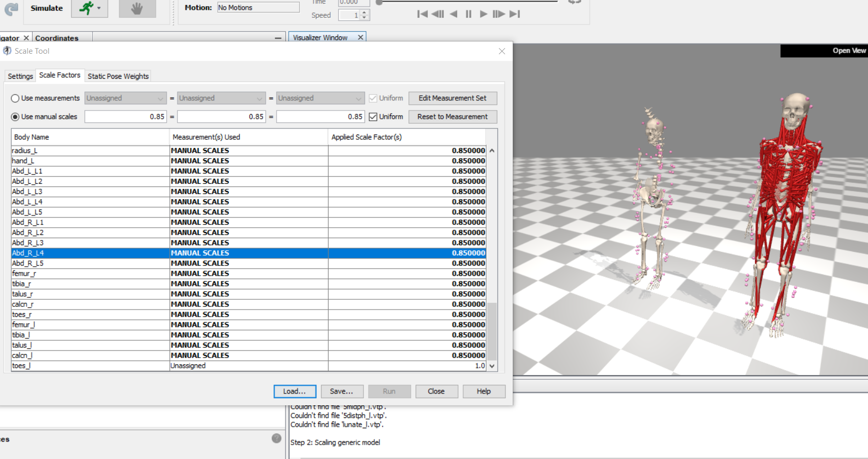Viewport: 868px width, 459px height.
Task: Click the Close button in Scale Tool
Action: click(x=437, y=391)
